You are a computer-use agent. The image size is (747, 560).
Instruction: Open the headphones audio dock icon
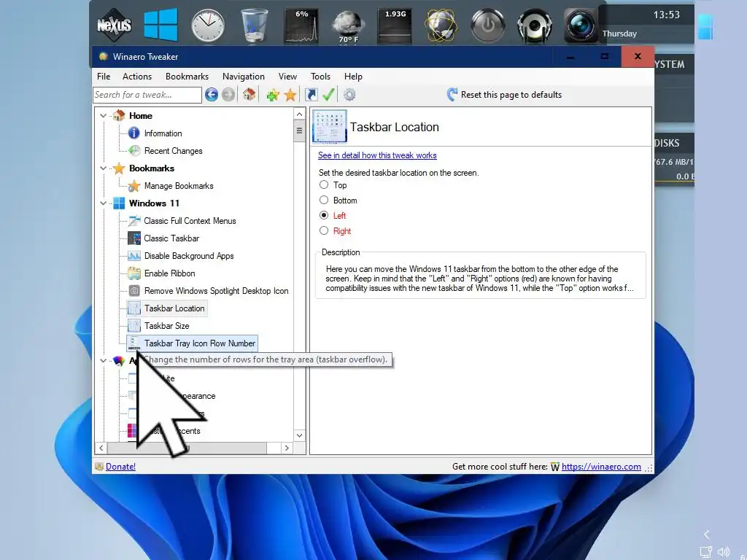[535, 26]
